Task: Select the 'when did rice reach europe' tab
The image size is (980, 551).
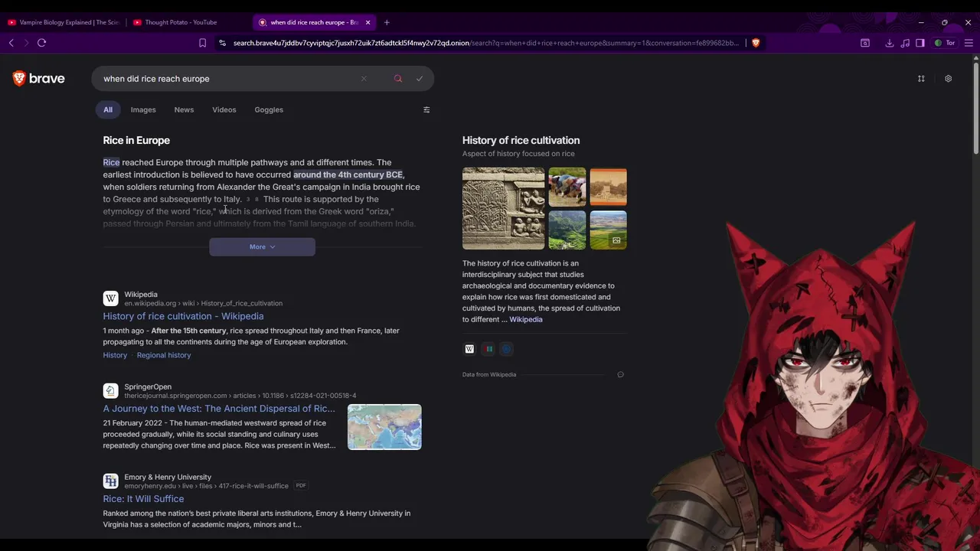Action: pos(314,22)
